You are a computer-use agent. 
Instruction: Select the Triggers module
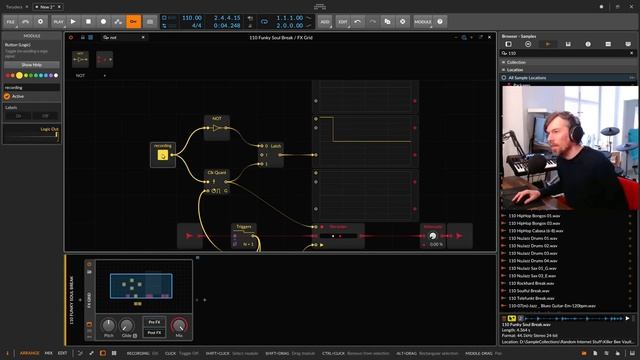[x=244, y=236]
